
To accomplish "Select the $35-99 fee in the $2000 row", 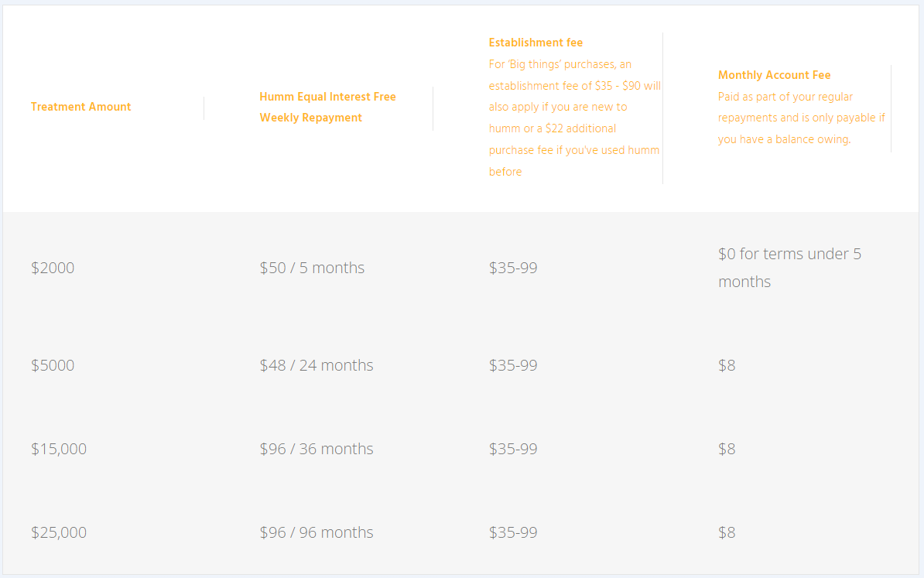I will pos(513,268).
